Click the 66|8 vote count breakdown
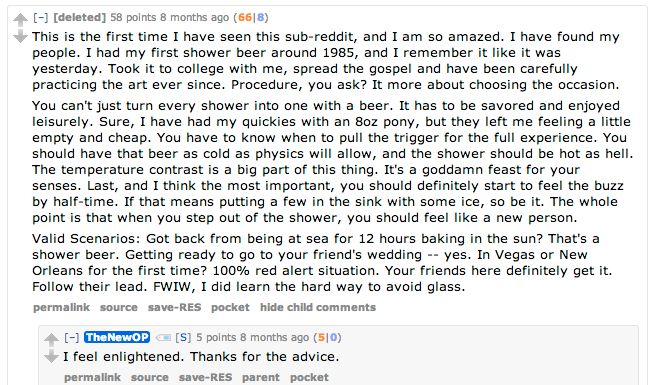 pos(251,17)
